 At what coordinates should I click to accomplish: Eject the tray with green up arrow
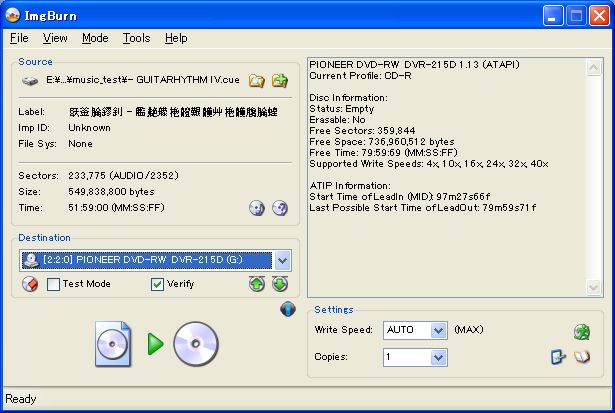(x=257, y=284)
